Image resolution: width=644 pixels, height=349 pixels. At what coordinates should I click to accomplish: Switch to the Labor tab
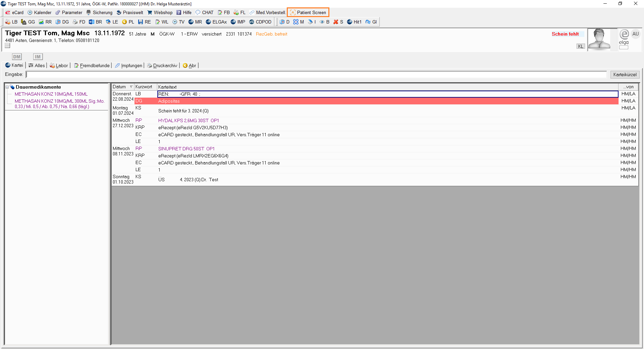tap(59, 65)
